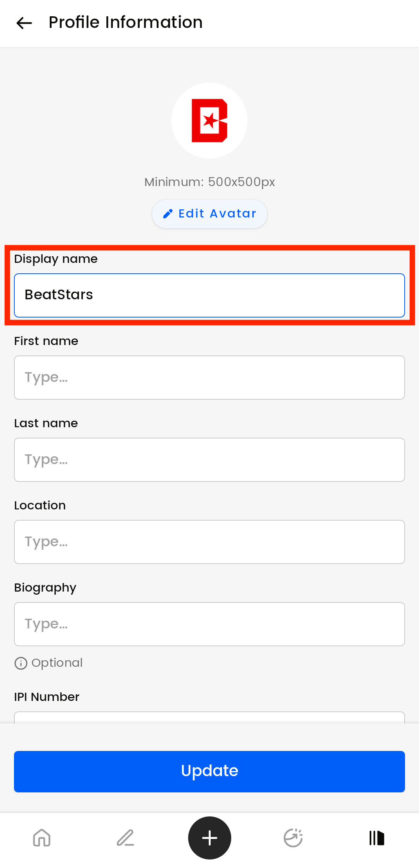Switch to the library tab icon

377,838
